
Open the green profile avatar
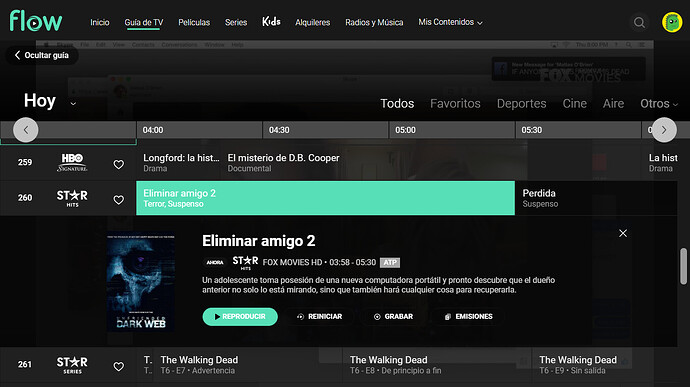[x=672, y=22]
